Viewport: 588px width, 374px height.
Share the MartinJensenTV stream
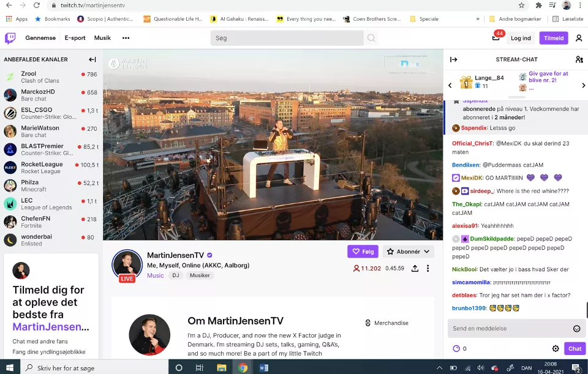click(415, 268)
